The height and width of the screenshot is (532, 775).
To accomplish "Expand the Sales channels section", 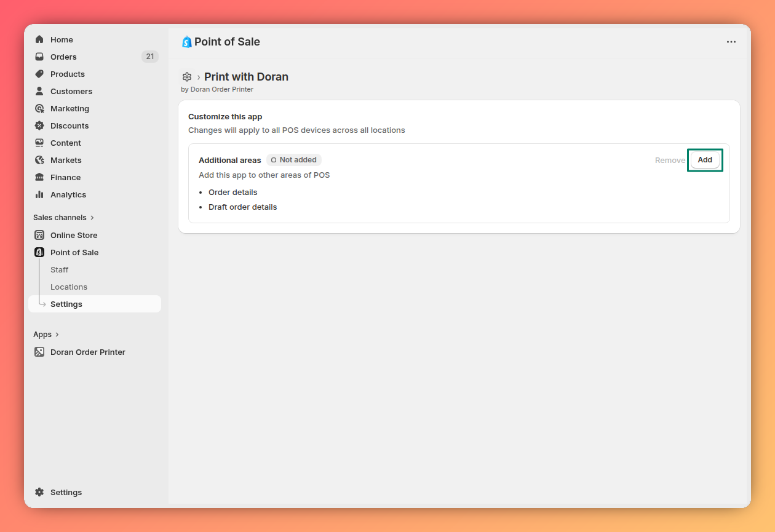I will (64, 218).
